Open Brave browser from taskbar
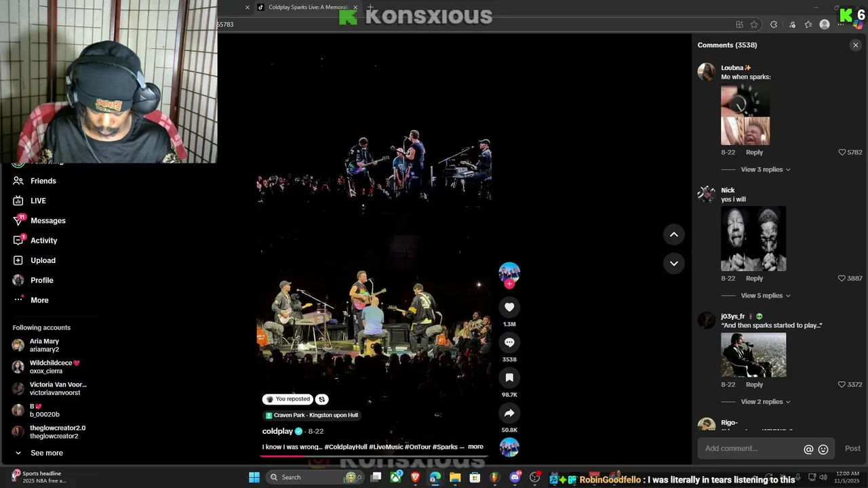Image resolution: width=868 pixels, height=488 pixels. [415, 477]
